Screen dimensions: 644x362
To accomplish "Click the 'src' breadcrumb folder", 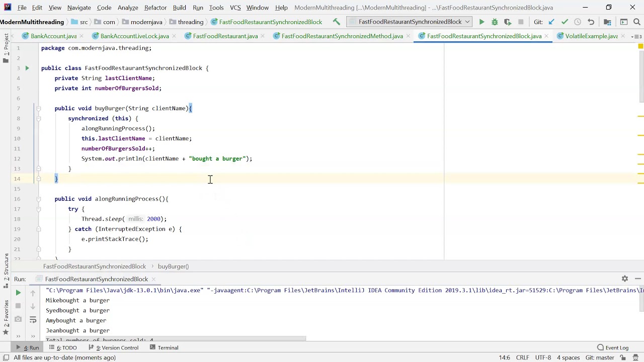I will tap(79, 22).
